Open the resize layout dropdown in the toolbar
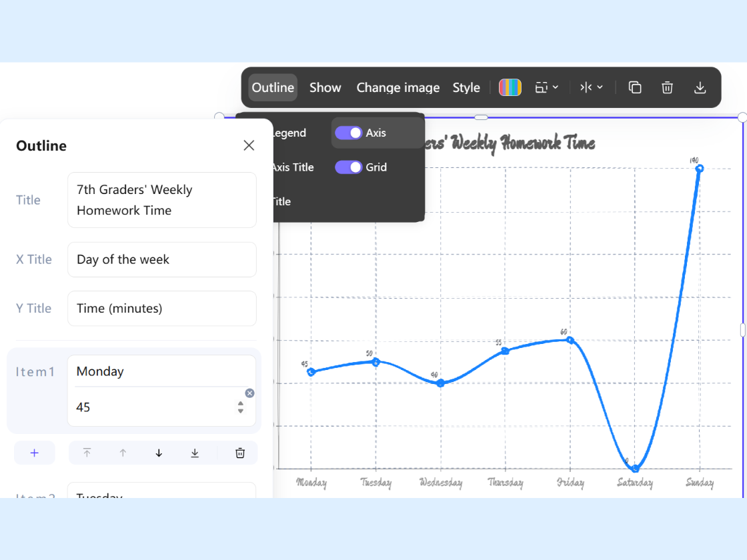The width and height of the screenshot is (747, 560). (546, 87)
